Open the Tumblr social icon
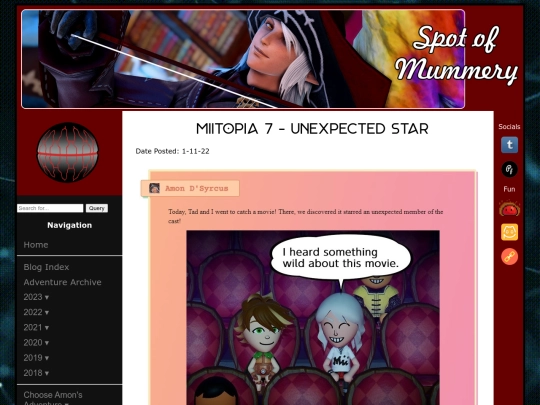 [509, 145]
